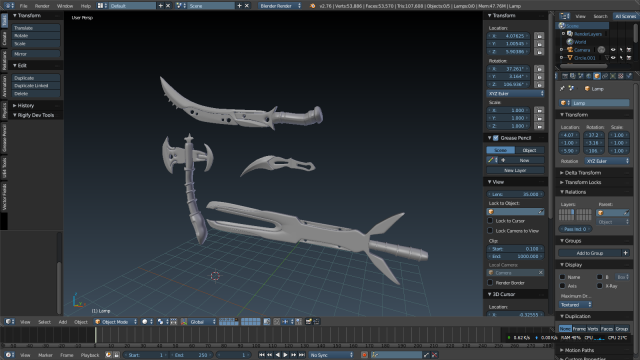Click the red auto keyframe record button

click(364, 355)
